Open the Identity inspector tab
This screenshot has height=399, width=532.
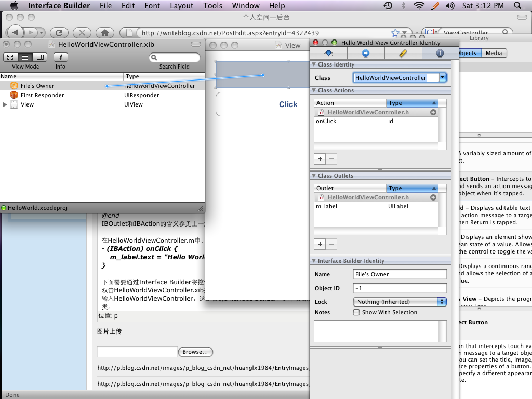pos(440,53)
